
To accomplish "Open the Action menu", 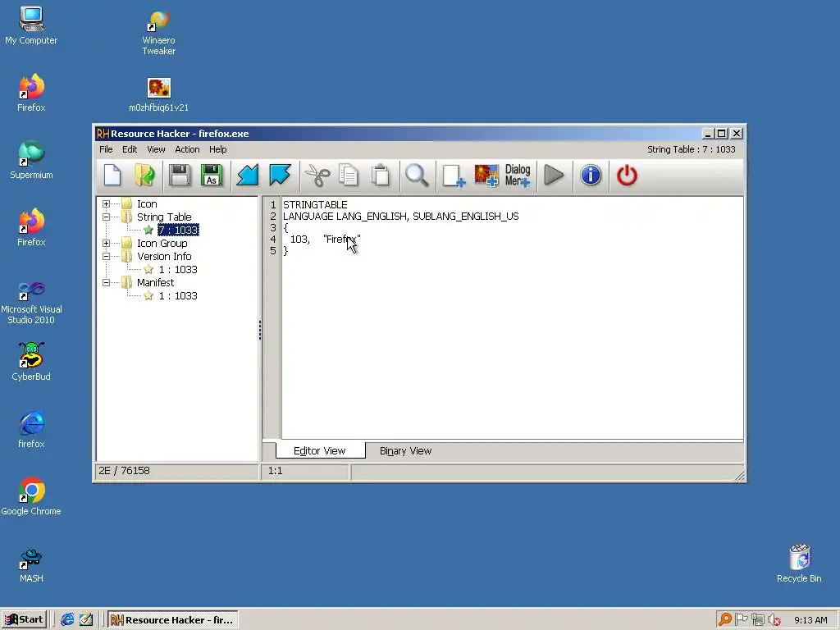I will point(187,149).
